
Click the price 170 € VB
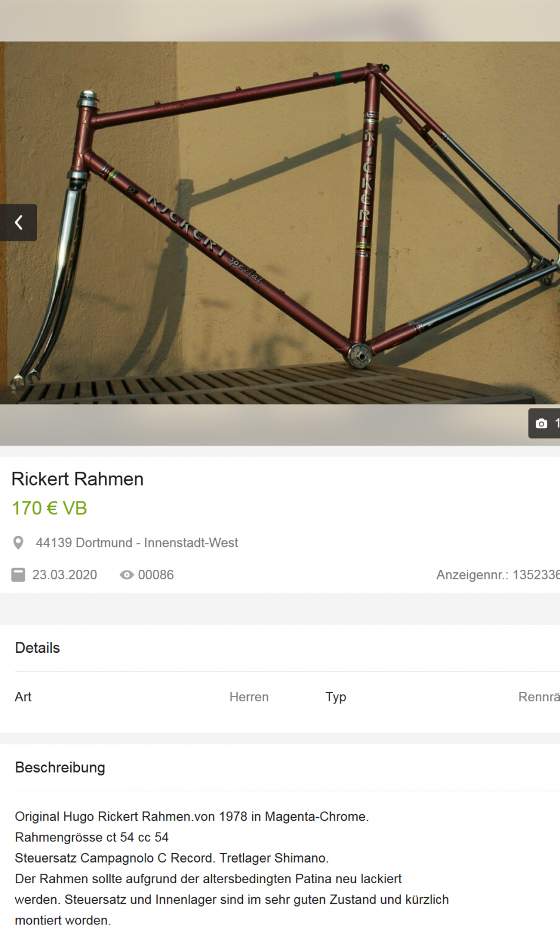pos(49,508)
